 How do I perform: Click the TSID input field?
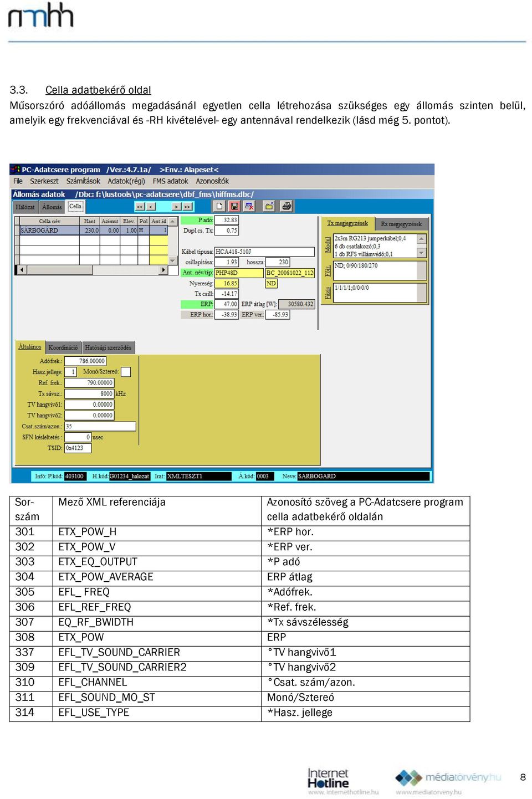[x=78, y=448]
